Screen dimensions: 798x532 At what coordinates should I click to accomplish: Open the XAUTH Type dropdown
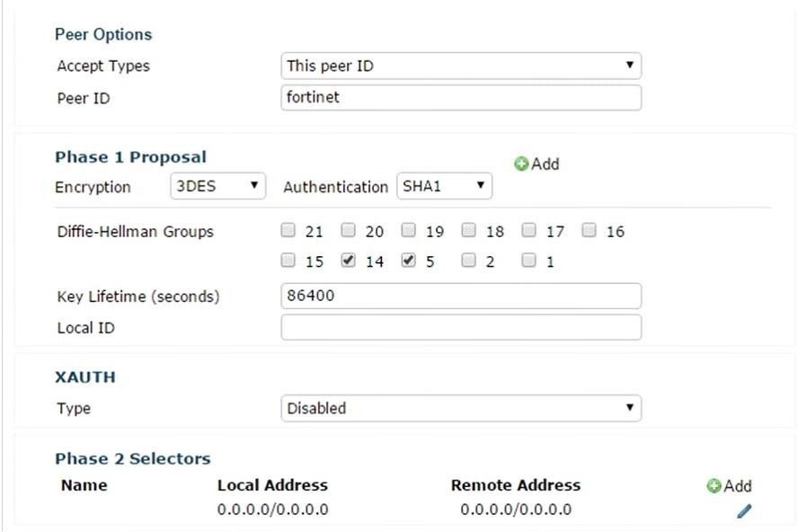461,408
